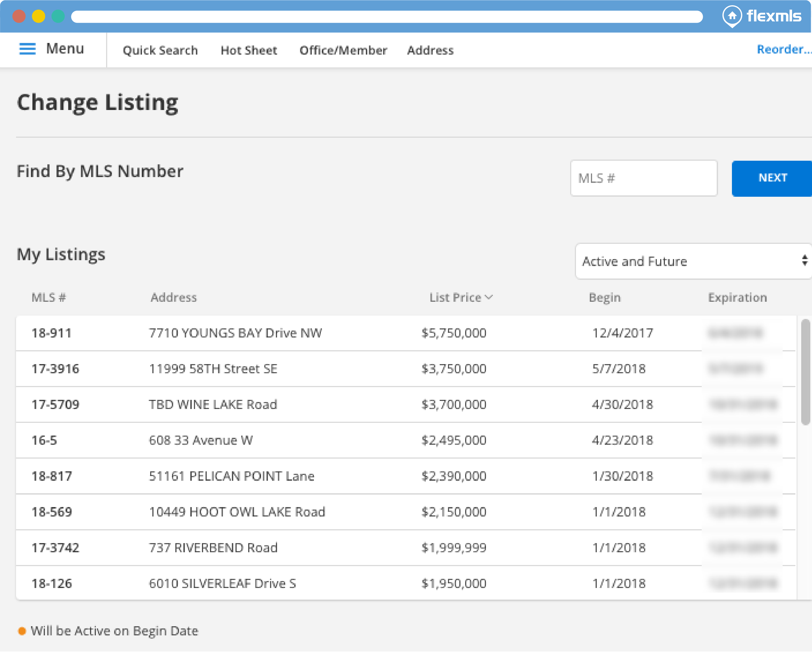Image resolution: width=812 pixels, height=652 pixels.
Task: Click the green window dot
Action: pyautogui.click(x=58, y=17)
